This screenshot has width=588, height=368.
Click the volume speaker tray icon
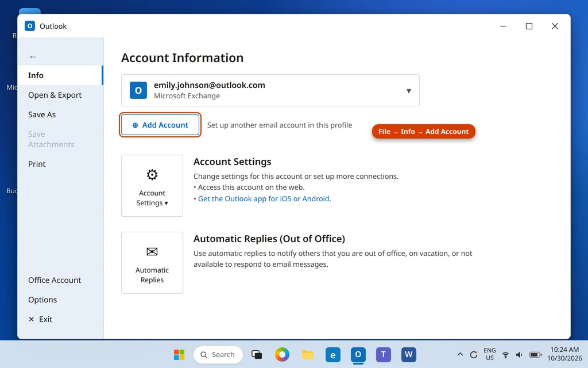click(519, 355)
